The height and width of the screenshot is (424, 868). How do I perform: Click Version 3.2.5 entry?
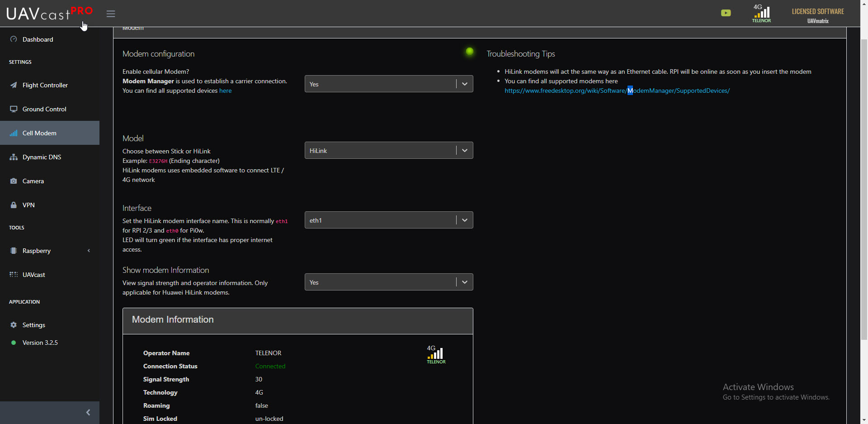click(x=40, y=343)
